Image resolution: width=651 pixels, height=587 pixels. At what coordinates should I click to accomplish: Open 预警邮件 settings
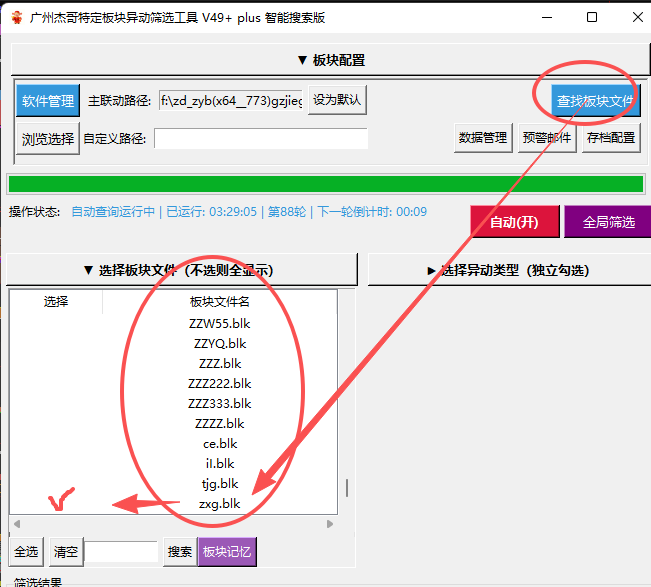point(547,137)
